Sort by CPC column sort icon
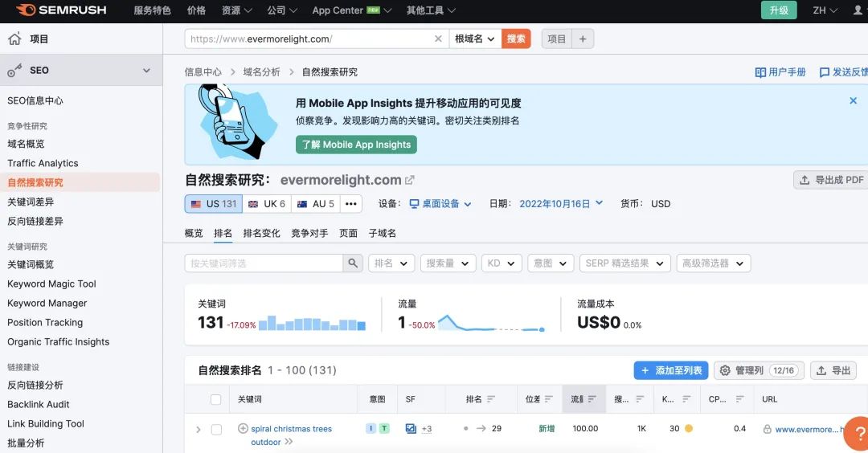 (739, 399)
